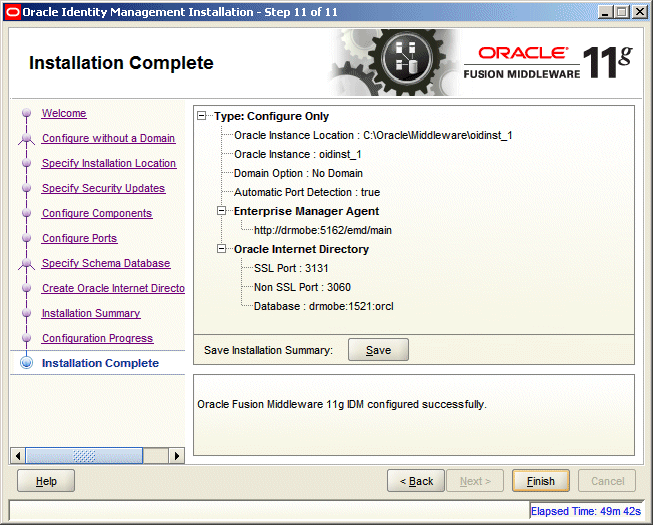Close the installer window
653x525 pixels.
pos(639,12)
